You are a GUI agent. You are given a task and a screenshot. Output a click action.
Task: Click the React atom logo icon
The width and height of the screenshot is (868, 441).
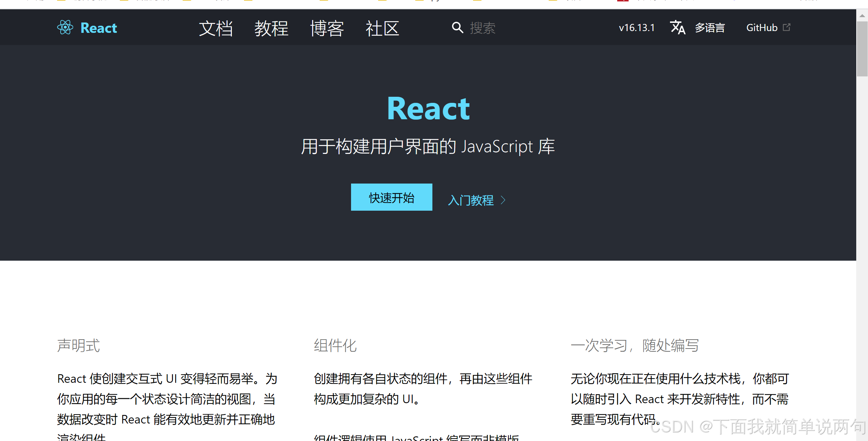65,27
